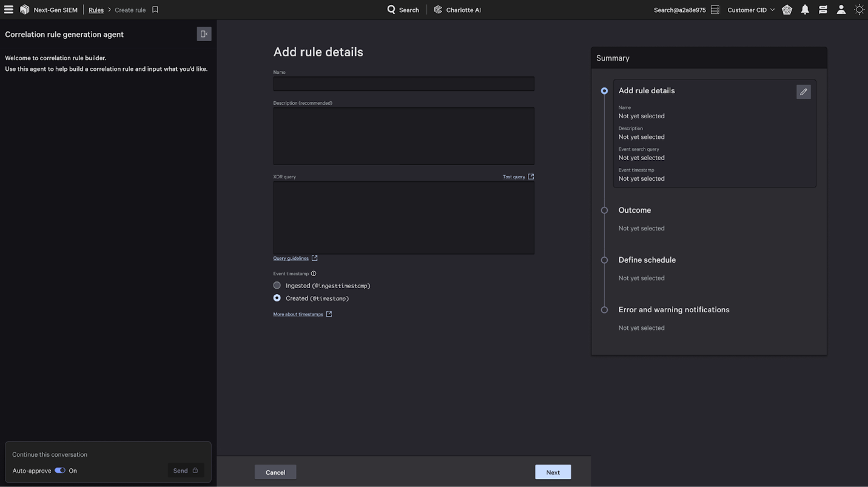Click the notifications bell icon
The height and width of the screenshot is (487, 868).
805,10
